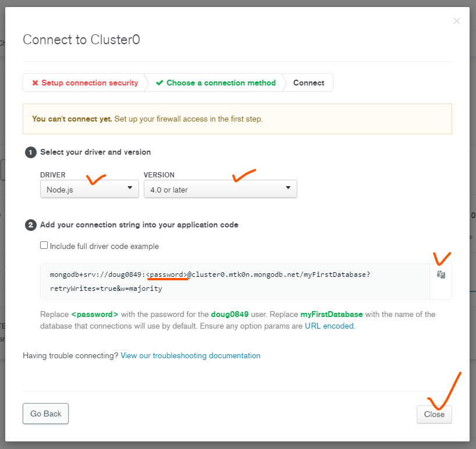View our troubleshooting documentation link

(x=190, y=355)
